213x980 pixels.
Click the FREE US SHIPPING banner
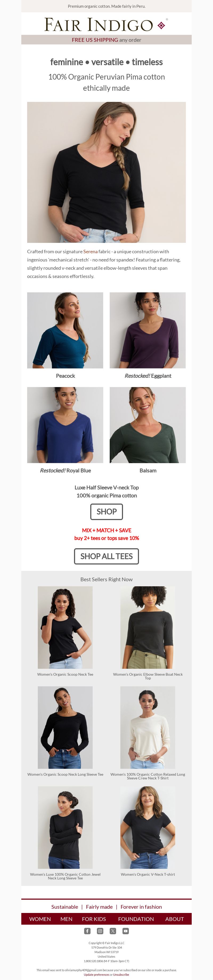(107, 40)
